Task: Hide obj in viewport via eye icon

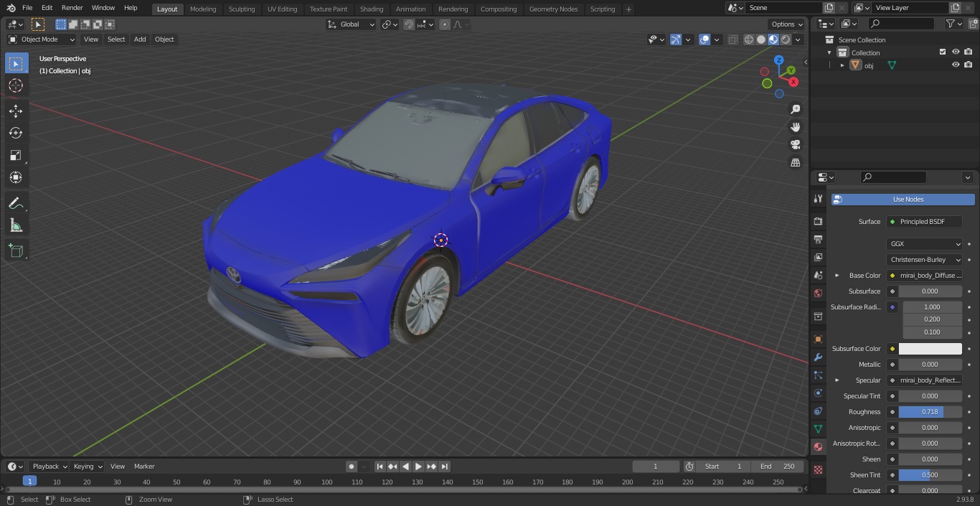Action: pos(956,65)
